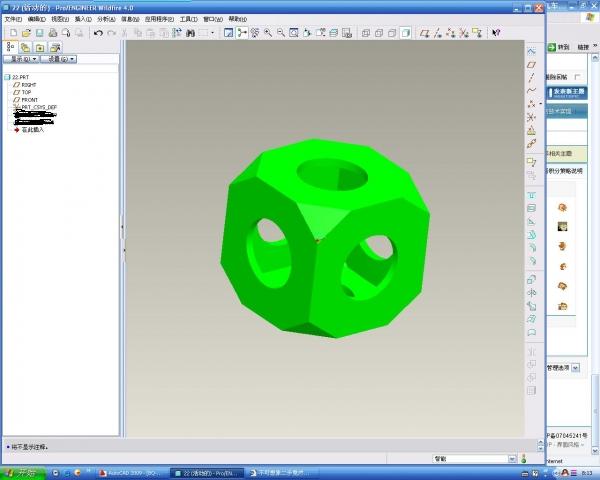Image resolution: width=600 pixels, height=480 pixels.
Task: Expand the Datum Point tool flyout arrow
Action: 541,104
